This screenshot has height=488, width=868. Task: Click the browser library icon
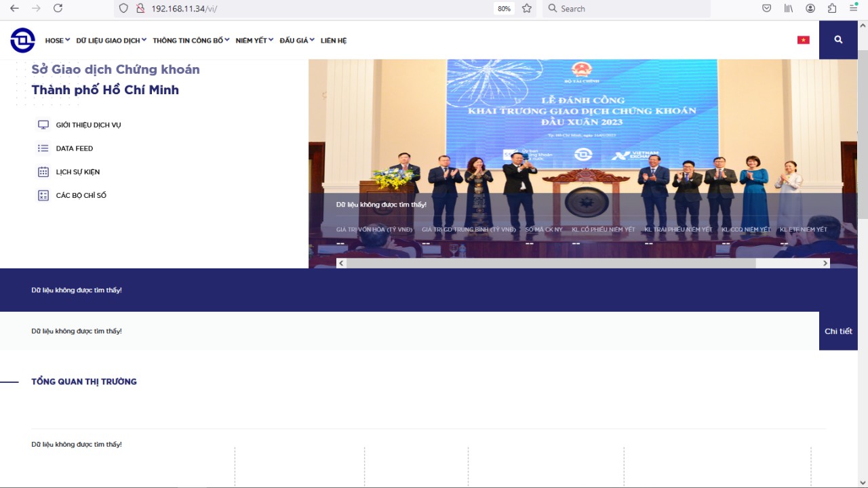(788, 8)
